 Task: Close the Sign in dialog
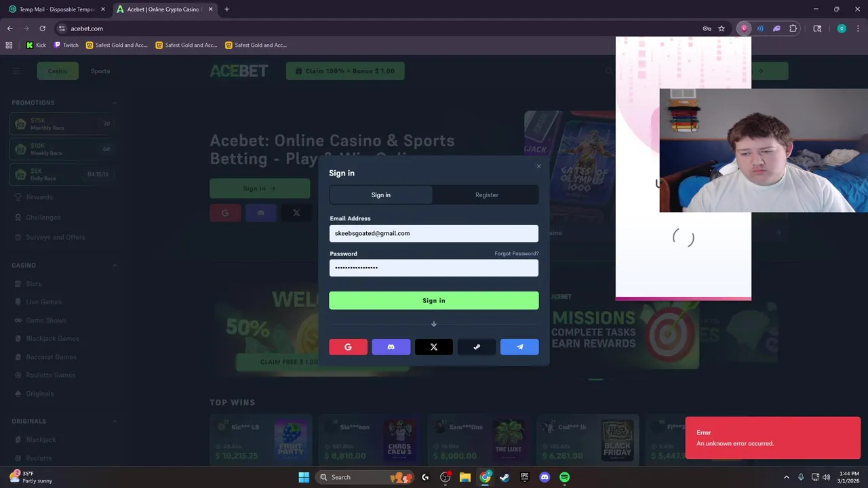click(539, 166)
